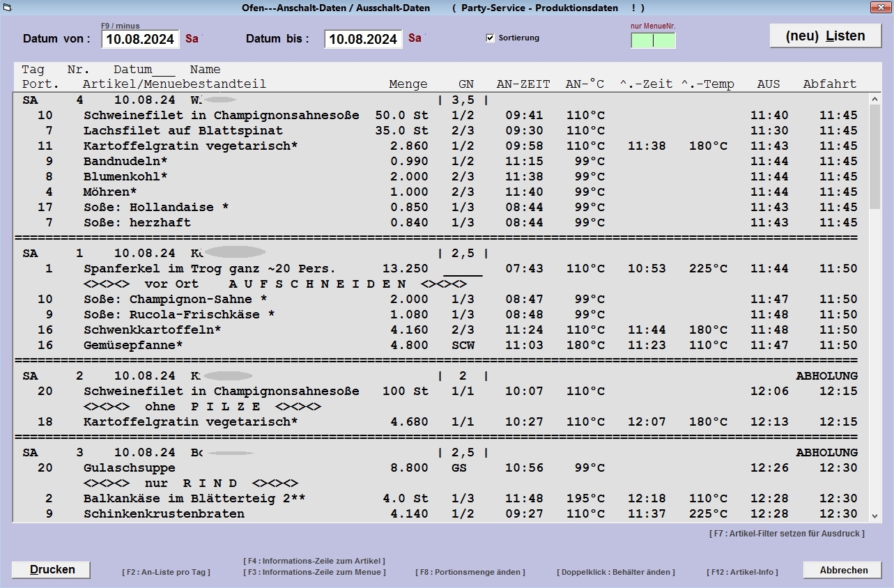Viewport: 894px width, 588px height.
Task: Click scrollbar up arrow in list
Action: coord(875,100)
